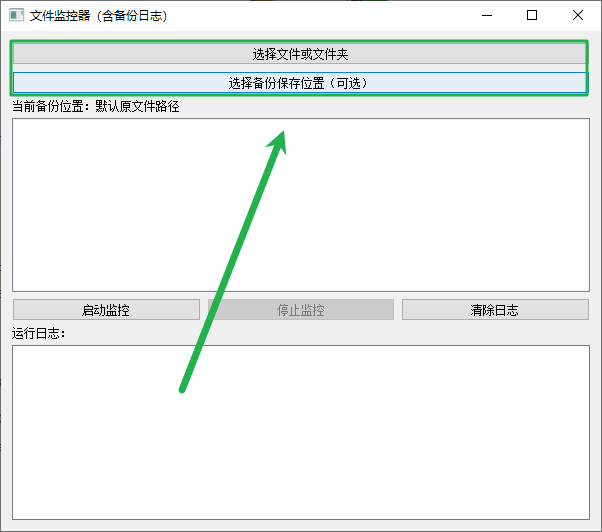Viewport: 602px width, 532px height.
Task: Click the tail end of green arrow
Action: click(183, 388)
